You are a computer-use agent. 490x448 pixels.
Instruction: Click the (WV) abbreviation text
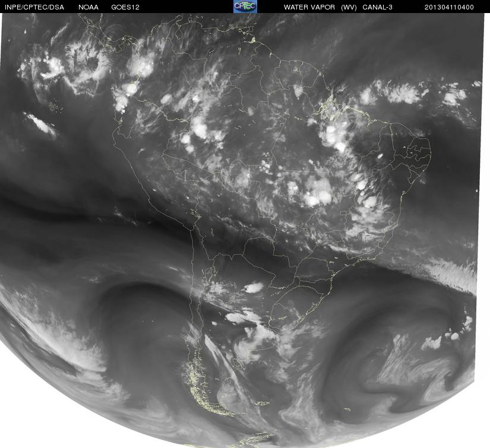point(349,7)
